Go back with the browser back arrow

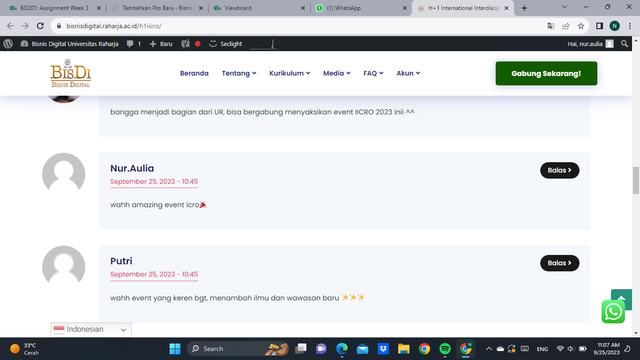click(x=10, y=26)
